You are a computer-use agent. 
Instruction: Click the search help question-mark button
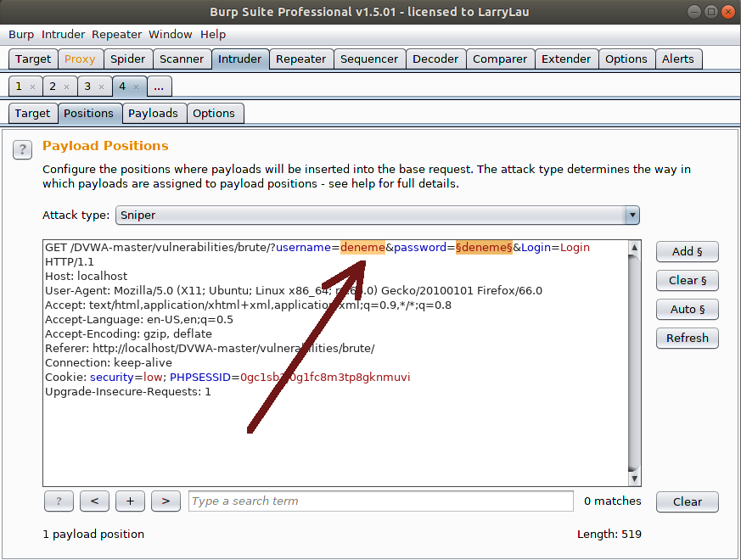[59, 501]
